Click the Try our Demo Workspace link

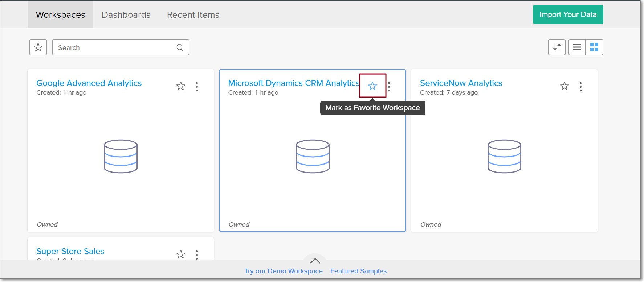[x=284, y=271]
